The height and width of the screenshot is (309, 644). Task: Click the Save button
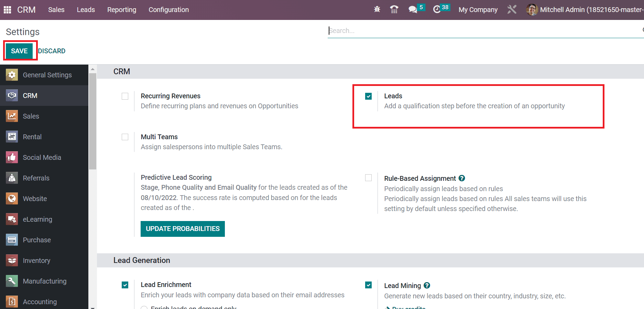19,51
